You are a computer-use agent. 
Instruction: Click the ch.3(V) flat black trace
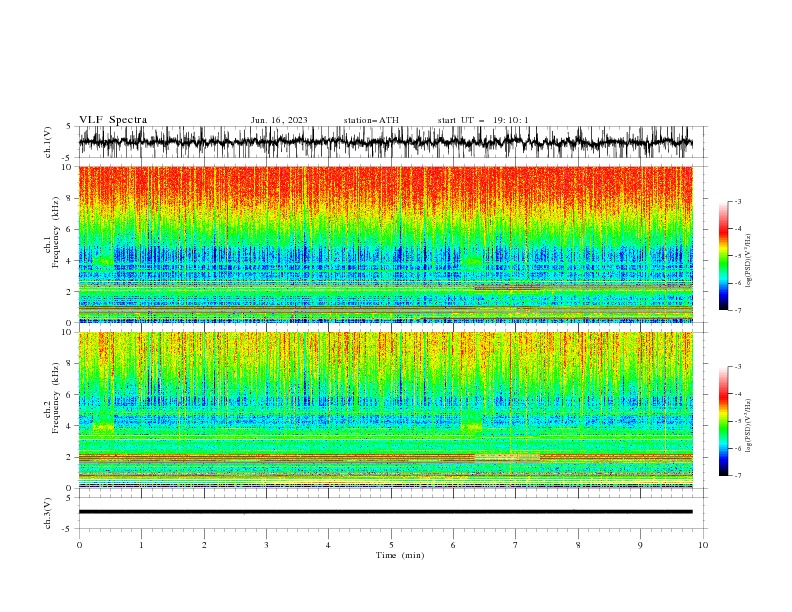tap(385, 512)
